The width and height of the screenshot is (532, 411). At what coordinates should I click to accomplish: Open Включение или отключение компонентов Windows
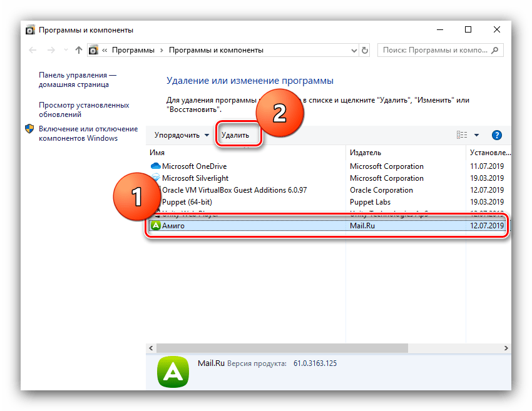point(88,133)
